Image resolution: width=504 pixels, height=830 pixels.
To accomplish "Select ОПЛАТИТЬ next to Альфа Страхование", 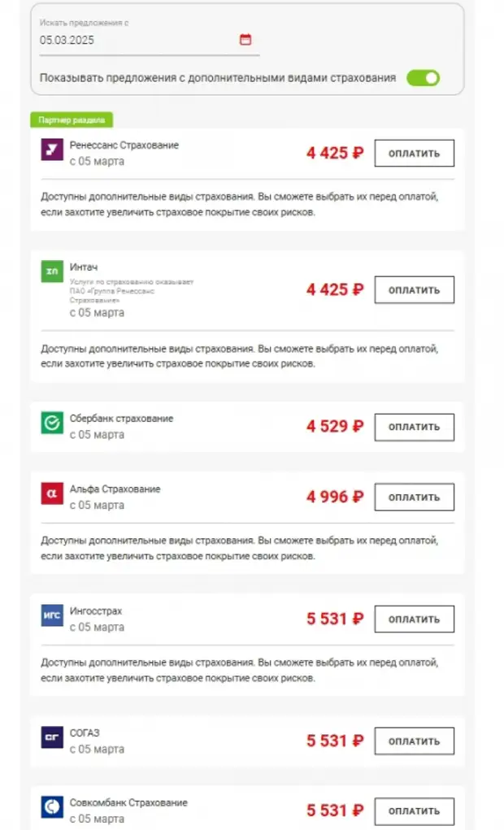I will 414,497.
